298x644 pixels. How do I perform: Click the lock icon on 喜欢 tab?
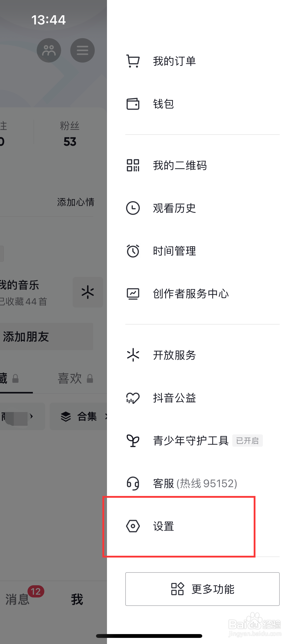point(90,379)
